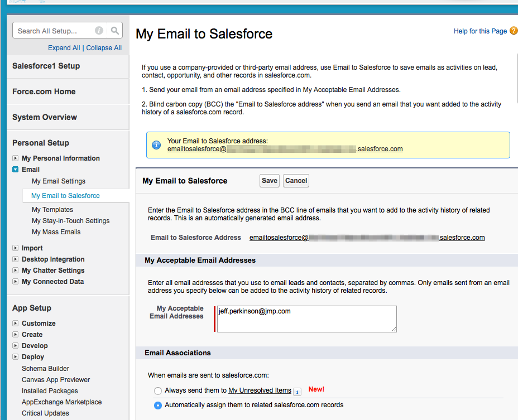Open My Stay-in-Touch Settings

[70, 221]
